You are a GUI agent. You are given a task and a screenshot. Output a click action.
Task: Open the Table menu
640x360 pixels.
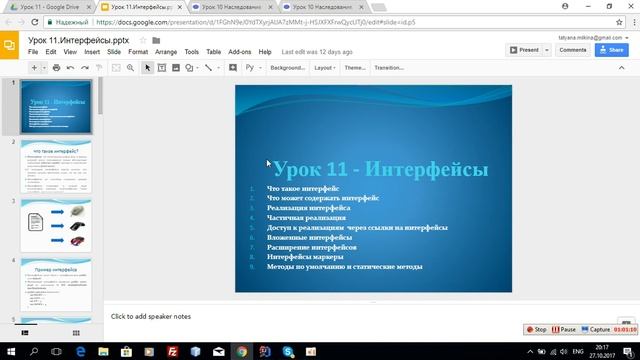(x=213, y=52)
